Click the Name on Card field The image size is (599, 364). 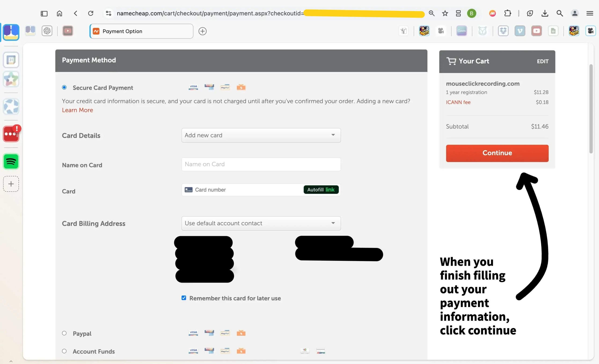pos(261,164)
